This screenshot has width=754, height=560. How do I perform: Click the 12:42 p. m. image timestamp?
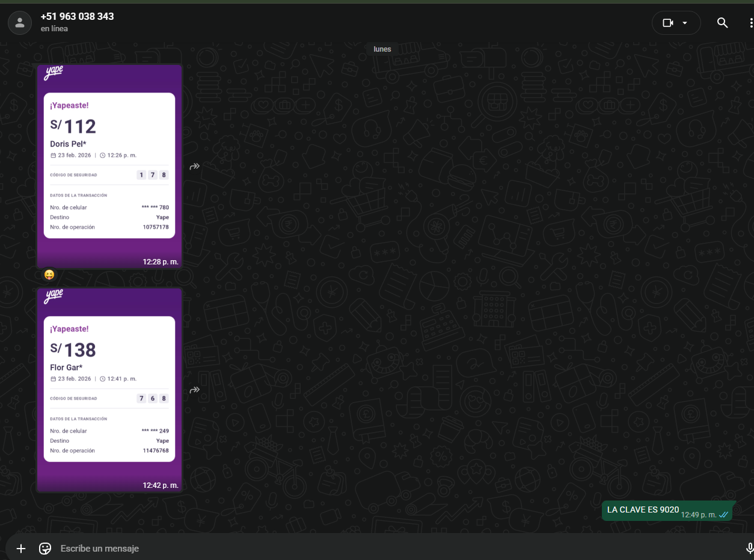tap(160, 485)
